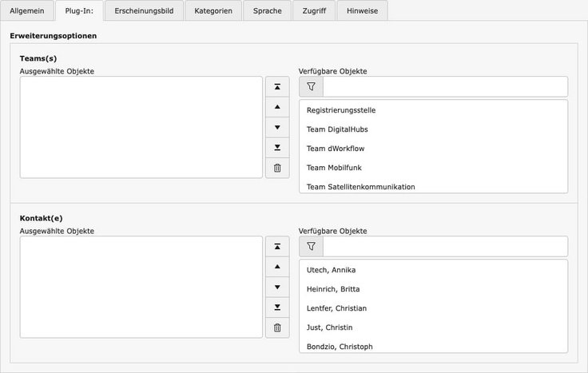Focus the Teams filter text field
The image size is (588, 373).
pos(445,87)
